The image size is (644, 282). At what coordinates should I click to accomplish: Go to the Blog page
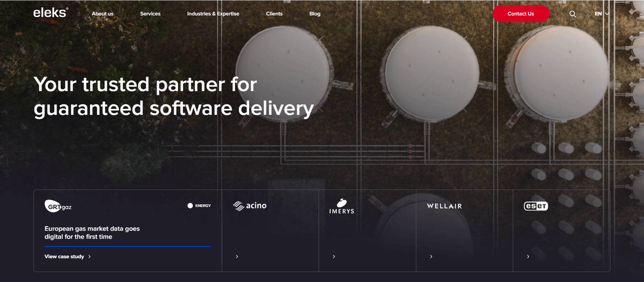[x=315, y=14]
